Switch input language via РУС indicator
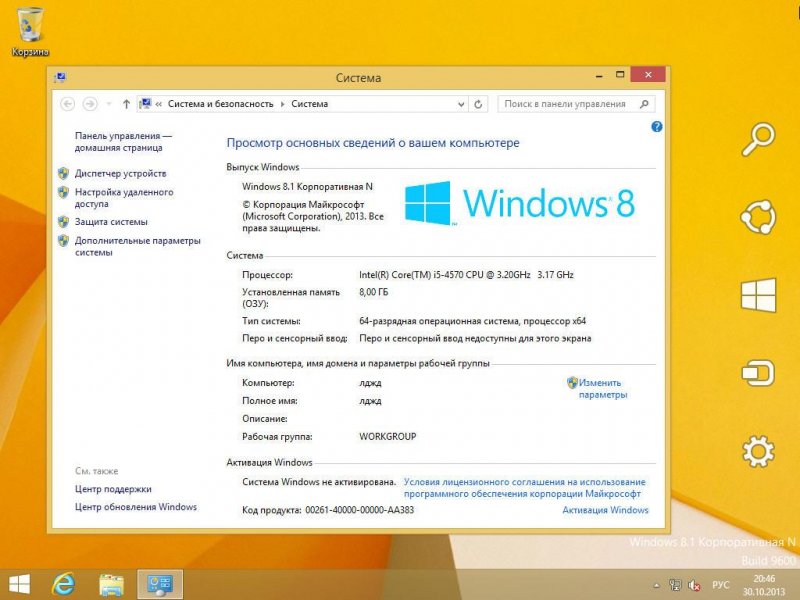 [720, 585]
